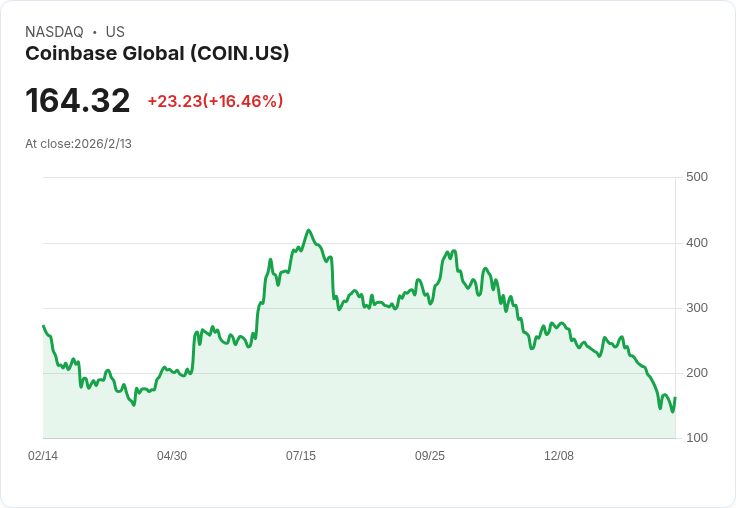Click the At close date text

tap(78, 144)
